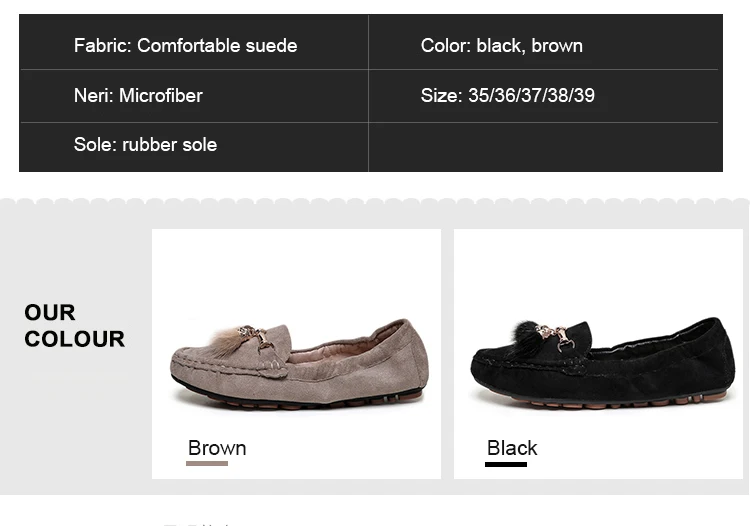Screen dimensions: 750x526
Task: Click the fur pom-pom on brown shoe
Action: point(226,341)
